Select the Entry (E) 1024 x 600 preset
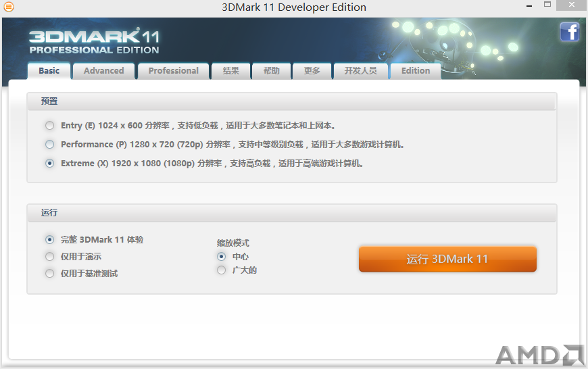This screenshot has height=369, width=588. click(49, 125)
